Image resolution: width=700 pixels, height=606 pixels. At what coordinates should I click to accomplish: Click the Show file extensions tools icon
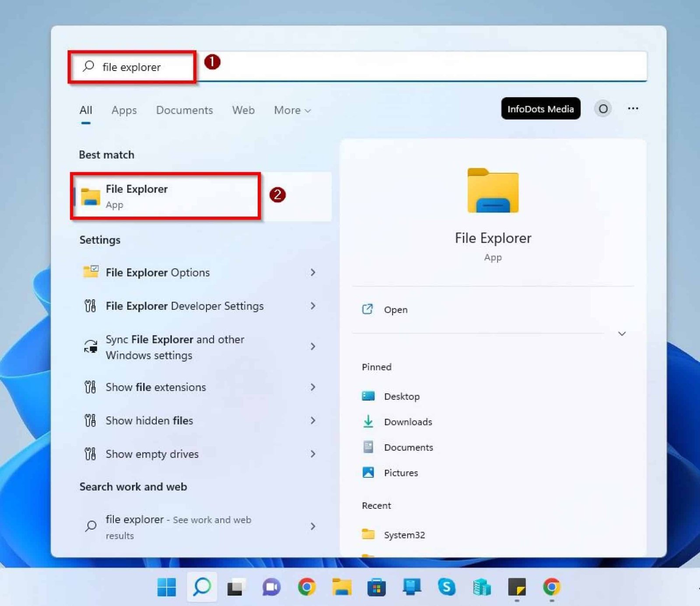pyautogui.click(x=90, y=387)
